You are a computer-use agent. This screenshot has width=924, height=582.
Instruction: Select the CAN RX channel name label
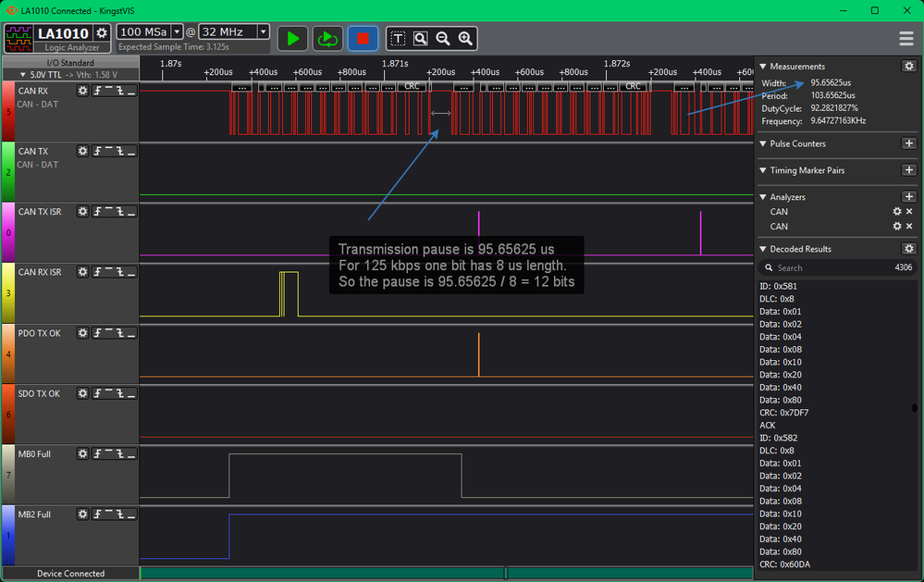pos(33,91)
